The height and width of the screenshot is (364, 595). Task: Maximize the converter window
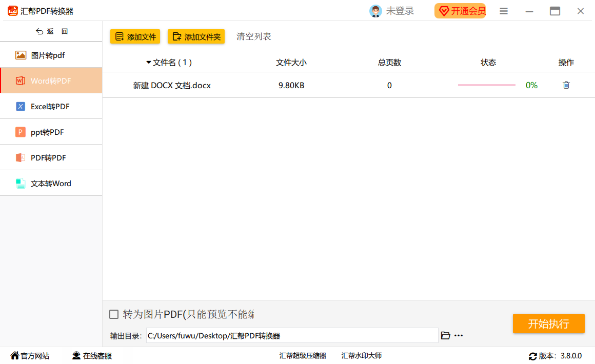pyautogui.click(x=555, y=11)
